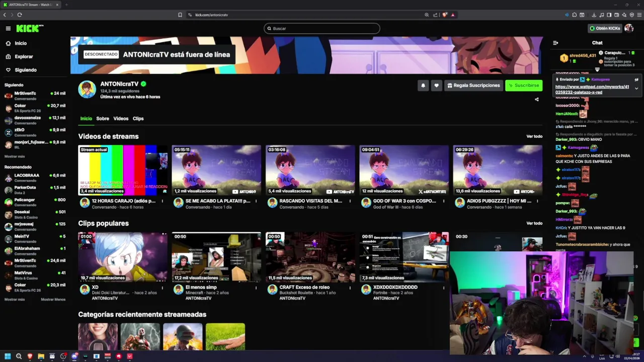Open the God of War category tile
Image resolution: width=644 pixels, height=362 pixels.
coord(140,337)
